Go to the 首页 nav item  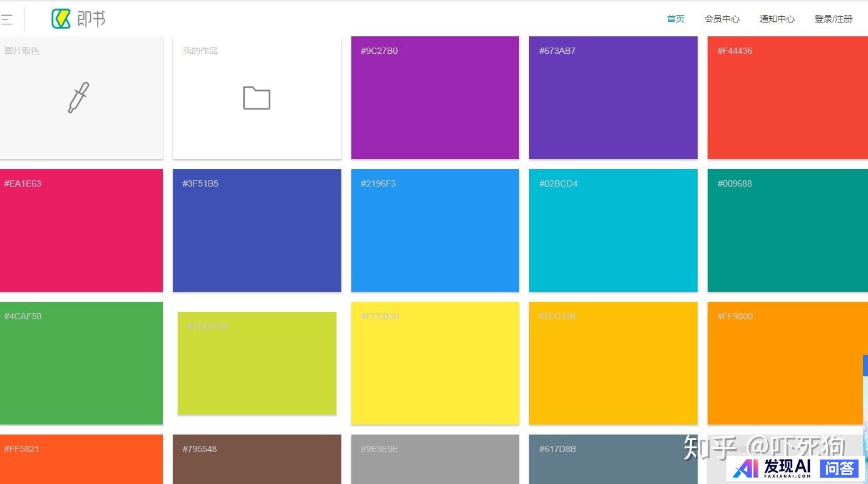click(x=676, y=19)
